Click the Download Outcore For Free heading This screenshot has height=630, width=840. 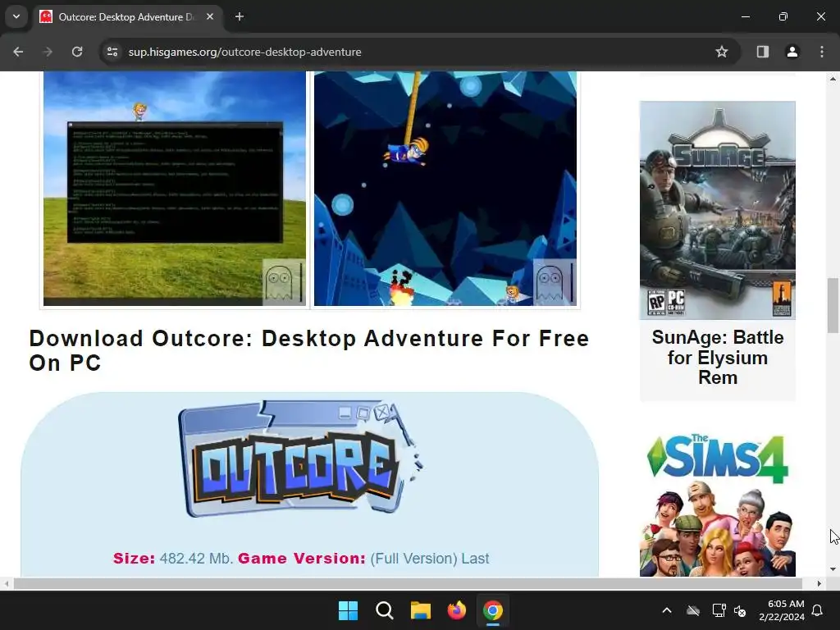tap(309, 350)
